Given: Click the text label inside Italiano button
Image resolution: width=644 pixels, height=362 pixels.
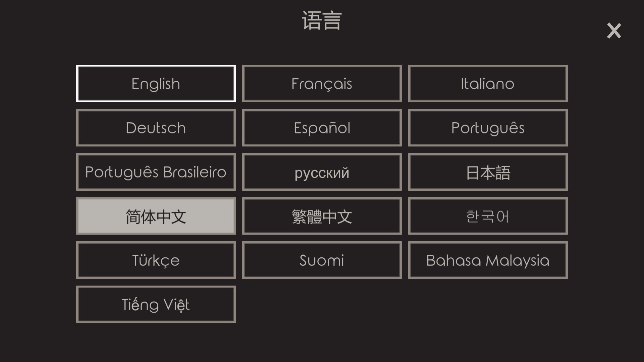Looking at the screenshot, I should (x=487, y=84).
